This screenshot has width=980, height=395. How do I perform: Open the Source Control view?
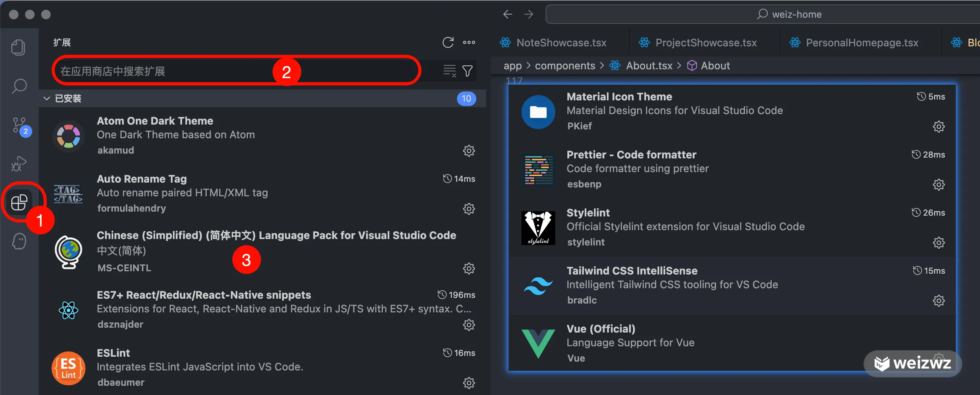[x=19, y=125]
